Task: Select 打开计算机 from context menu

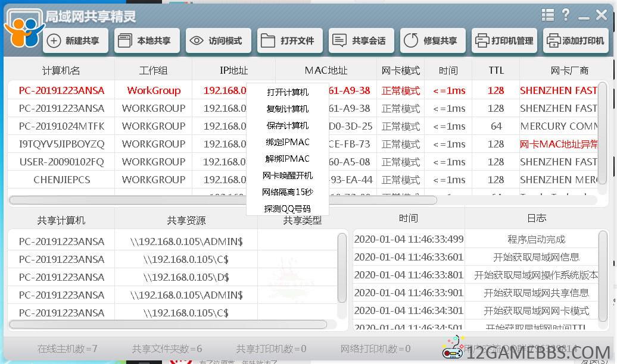Action: pyautogui.click(x=288, y=92)
